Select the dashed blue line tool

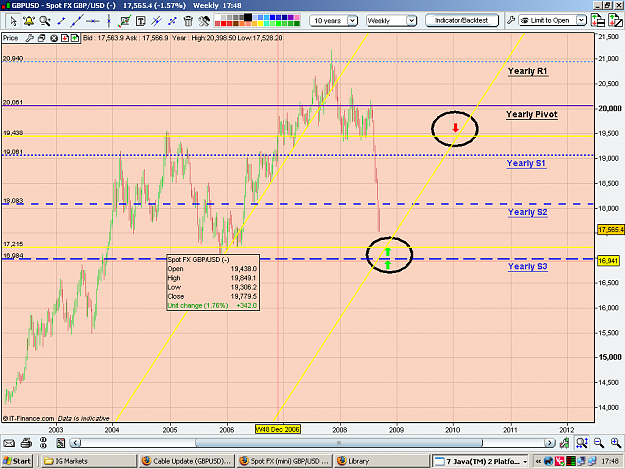[x=172, y=21]
